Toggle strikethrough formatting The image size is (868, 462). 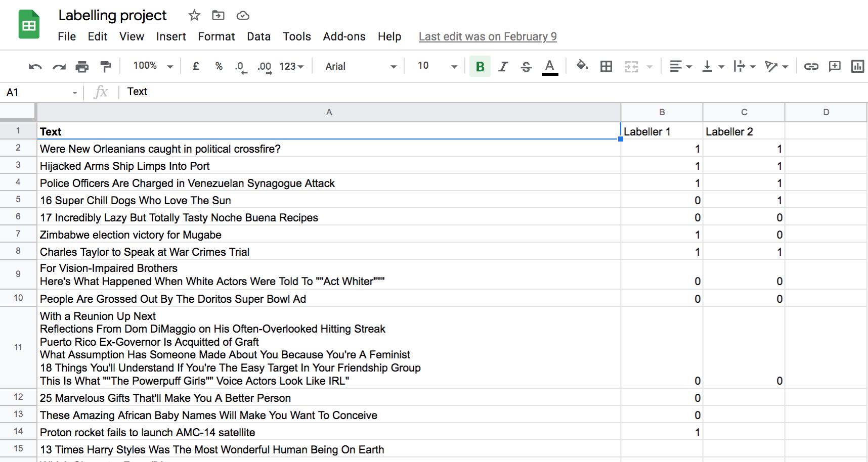[526, 67]
